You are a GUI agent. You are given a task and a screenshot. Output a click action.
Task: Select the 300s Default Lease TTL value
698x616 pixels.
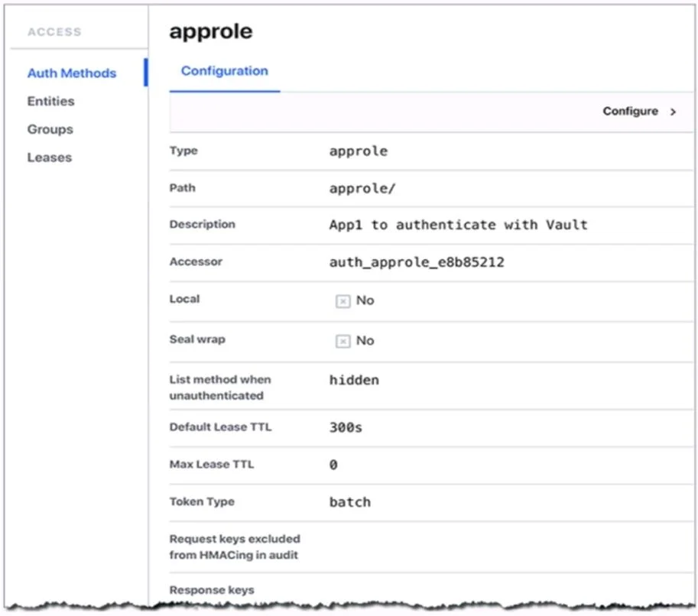point(346,428)
